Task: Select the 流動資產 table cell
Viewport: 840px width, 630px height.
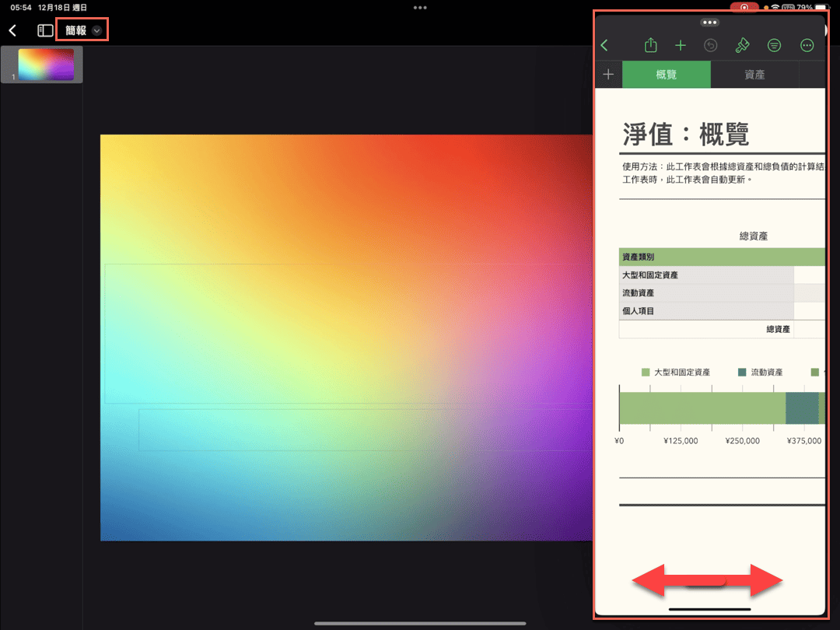Action: (706, 293)
